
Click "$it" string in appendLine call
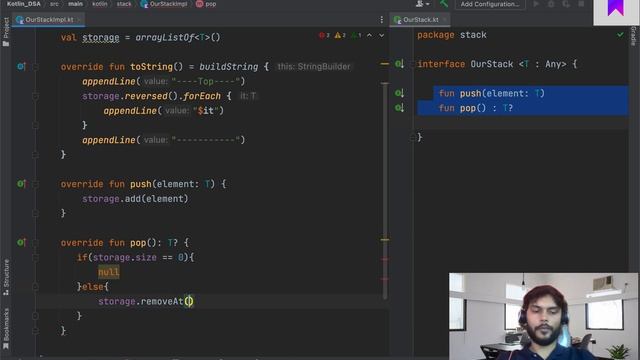point(205,111)
